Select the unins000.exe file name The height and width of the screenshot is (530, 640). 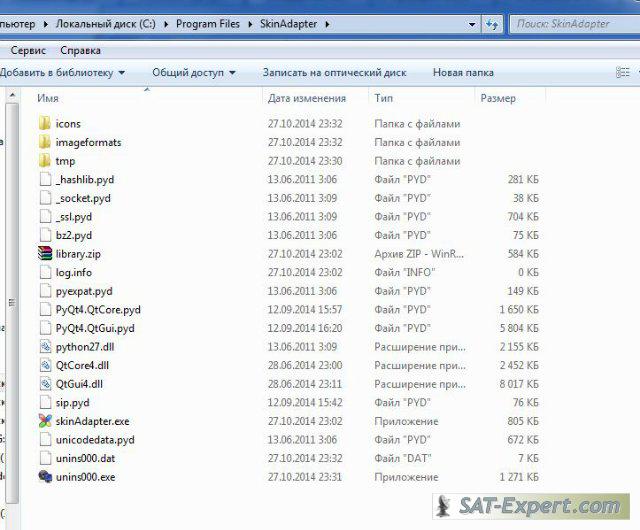tap(85, 477)
